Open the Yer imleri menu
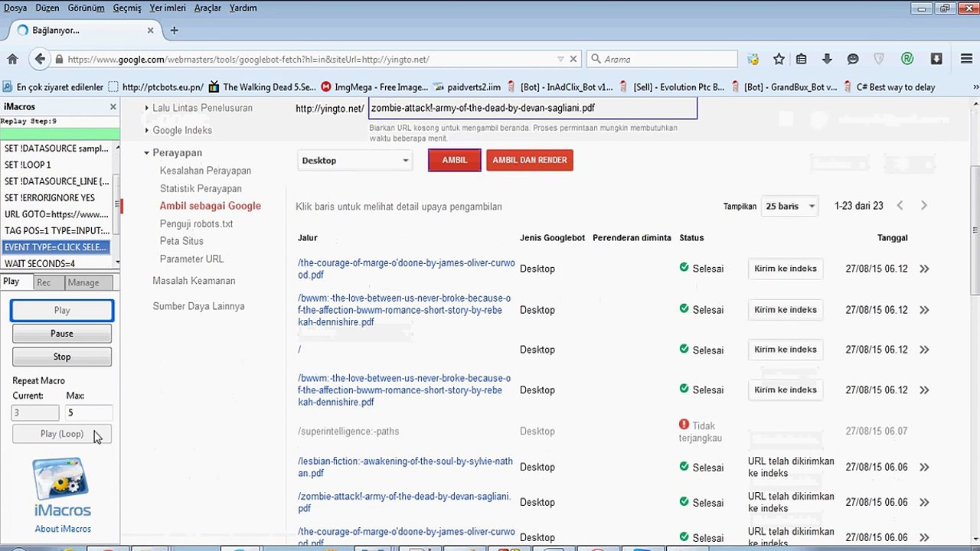Image resolution: width=980 pixels, height=551 pixels. point(167,8)
